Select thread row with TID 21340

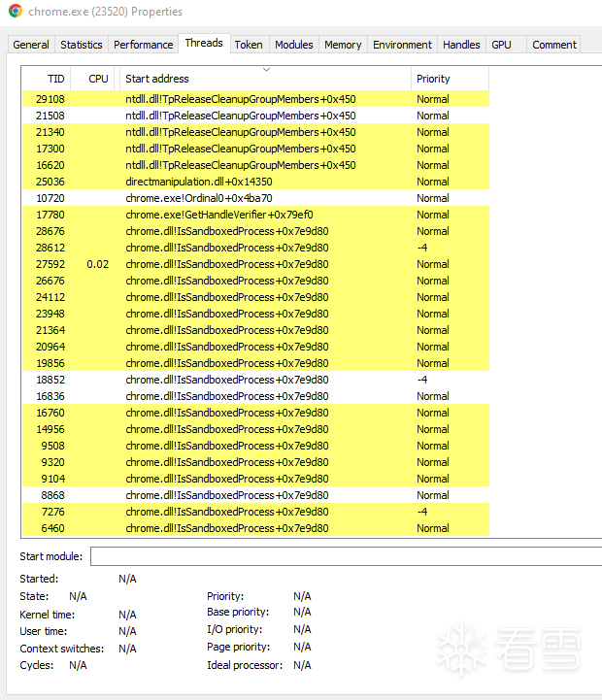pyautogui.click(x=256, y=132)
